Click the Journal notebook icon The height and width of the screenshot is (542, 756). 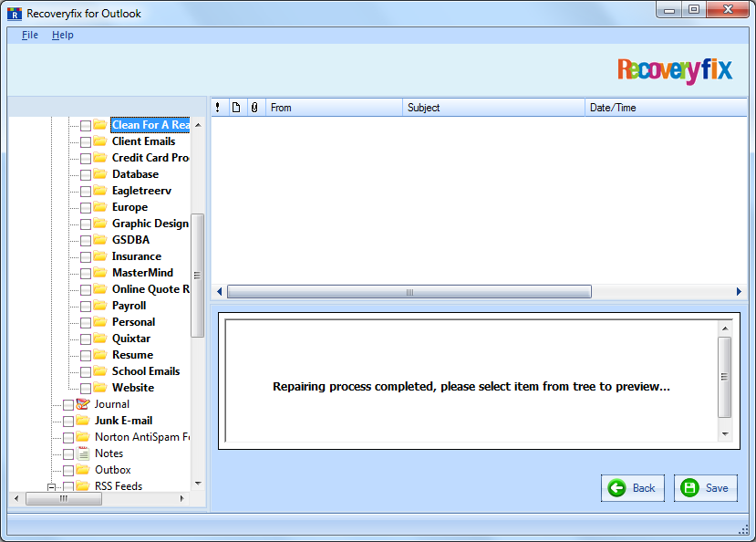pos(83,404)
